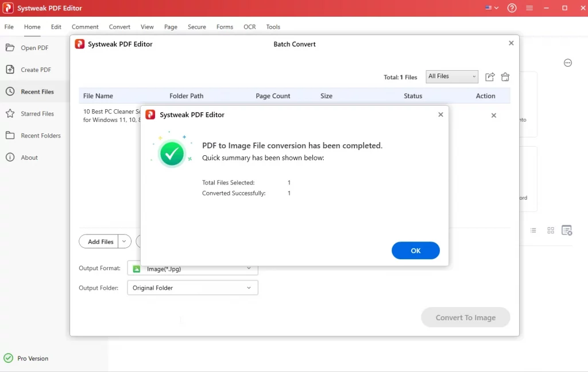Click the About sidebar label
588x372 pixels.
pos(29,158)
